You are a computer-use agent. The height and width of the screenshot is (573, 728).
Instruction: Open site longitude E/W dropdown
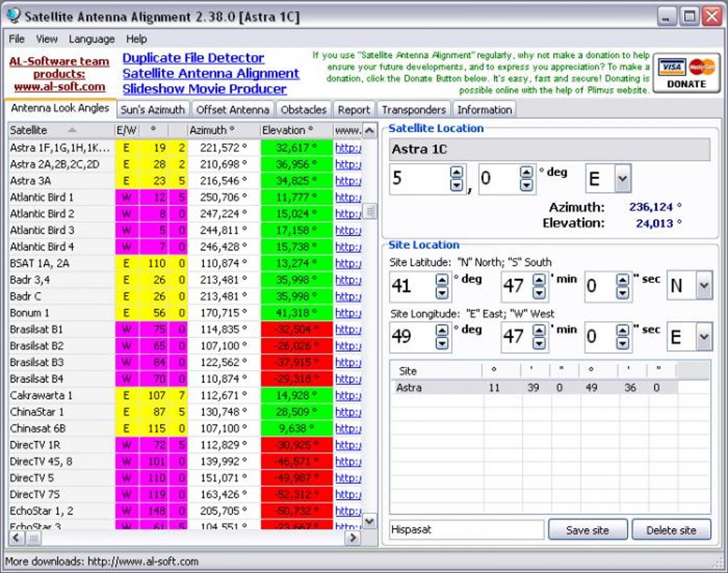704,336
